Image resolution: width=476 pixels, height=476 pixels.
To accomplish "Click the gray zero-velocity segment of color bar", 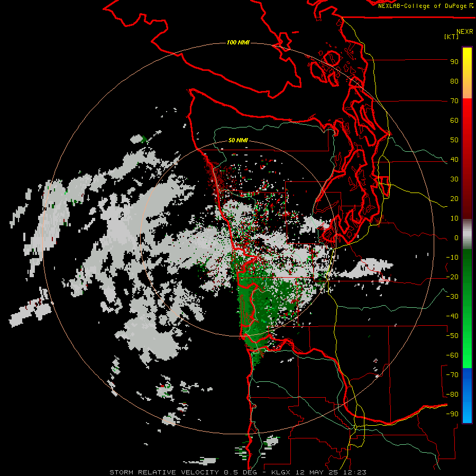I will [467, 234].
